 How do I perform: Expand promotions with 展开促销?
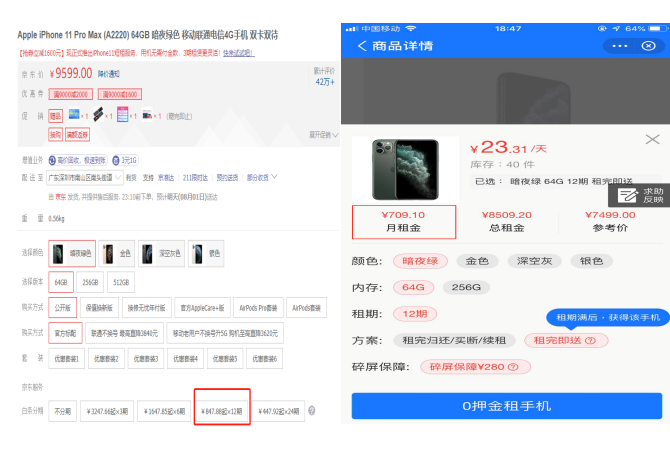click(x=323, y=135)
